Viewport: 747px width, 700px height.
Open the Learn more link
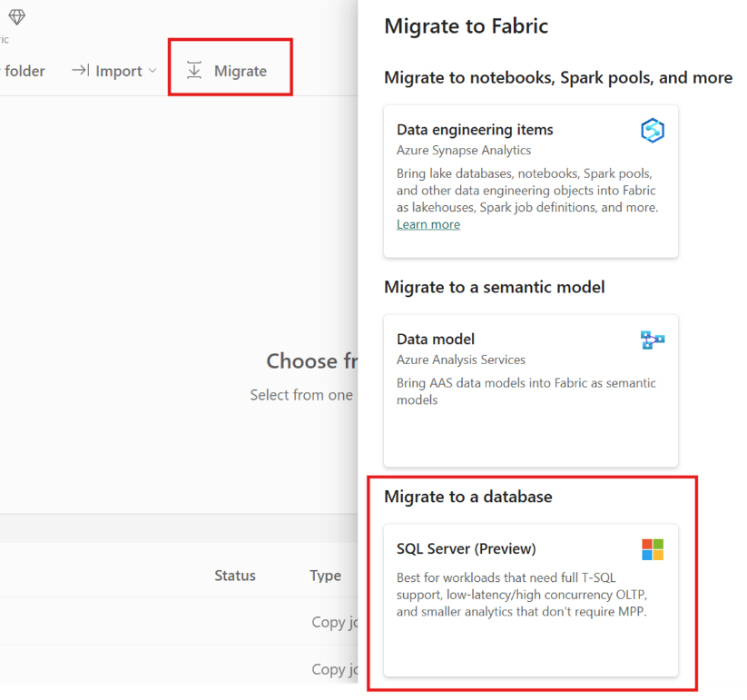pyautogui.click(x=428, y=223)
